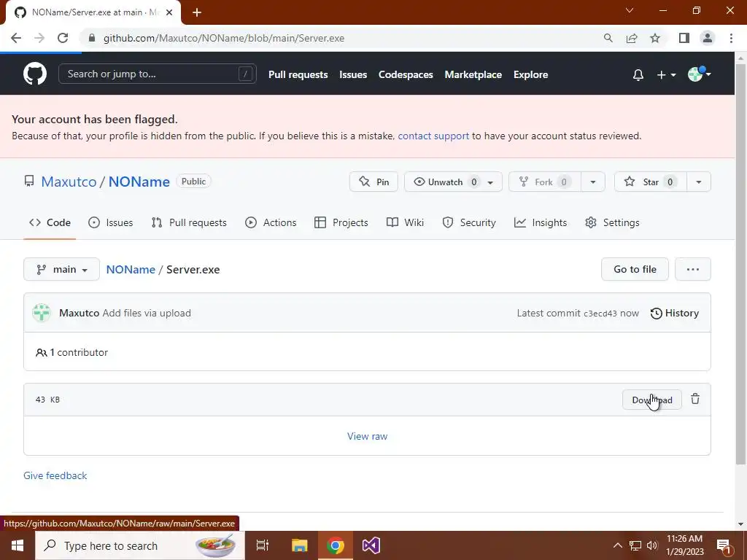Open notifications bell icon
747x560 pixels.
[638, 75]
